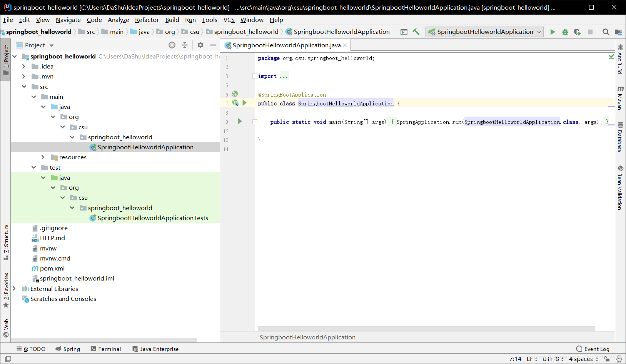Screen dimensions: 626x364
Task: Expand the folded import statements
Action: pyautogui.click(x=254, y=76)
